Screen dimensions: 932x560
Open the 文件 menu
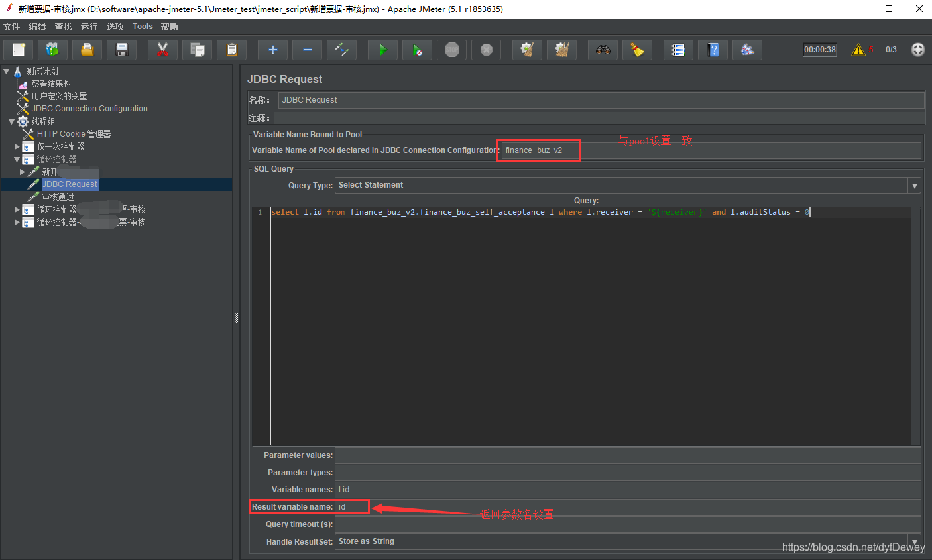coord(12,27)
